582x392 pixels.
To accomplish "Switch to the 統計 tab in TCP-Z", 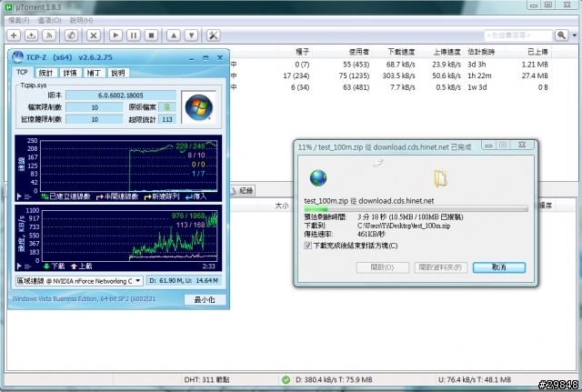I will pyautogui.click(x=45, y=73).
